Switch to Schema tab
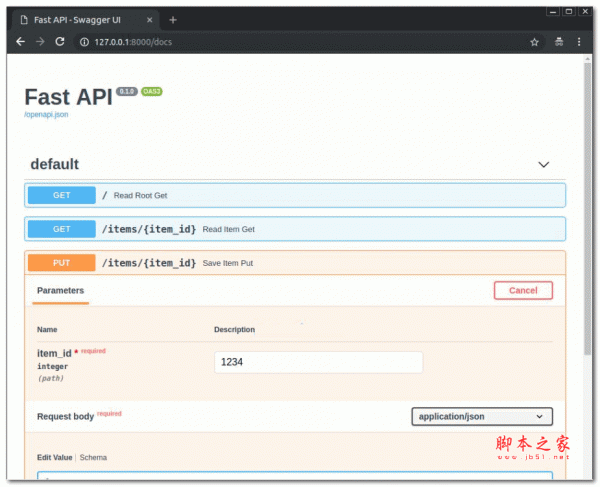This screenshot has height=487, width=600. [x=93, y=458]
